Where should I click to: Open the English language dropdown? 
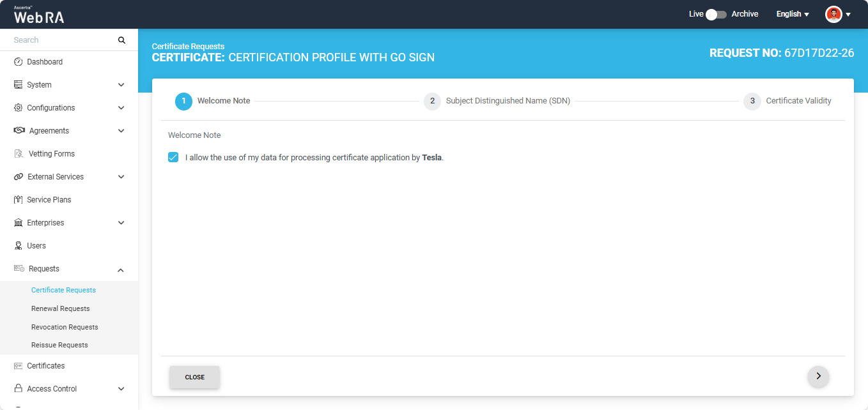[793, 14]
